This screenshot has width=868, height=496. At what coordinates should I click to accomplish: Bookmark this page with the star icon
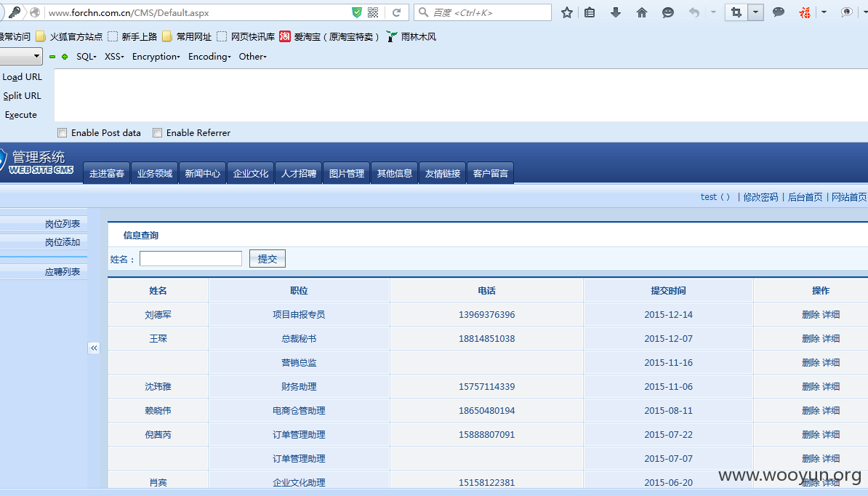(567, 12)
